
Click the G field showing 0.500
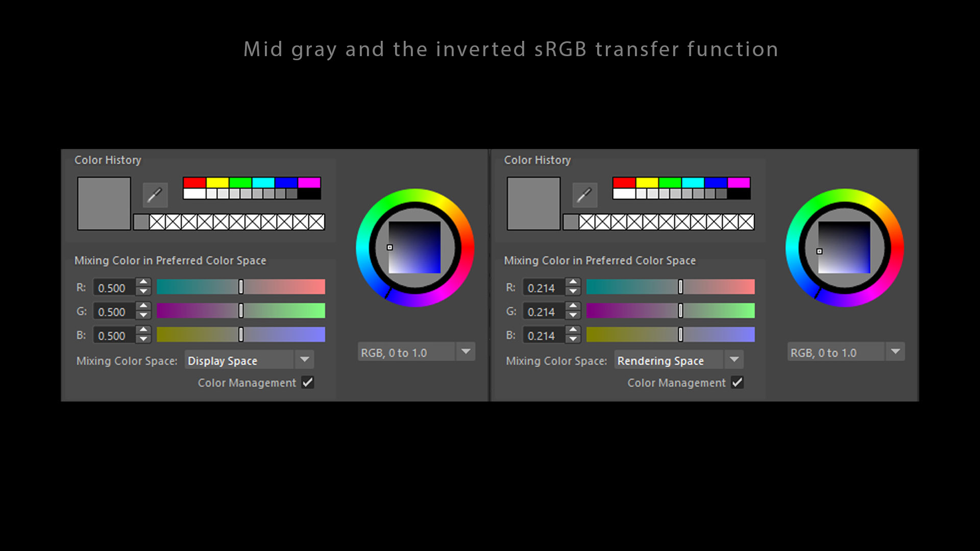[x=114, y=312]
